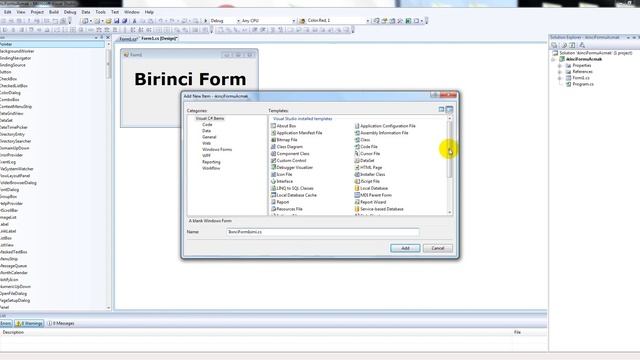Click the Add button
Viewport: 640px width, 360px height.
[x=405, y=248]
